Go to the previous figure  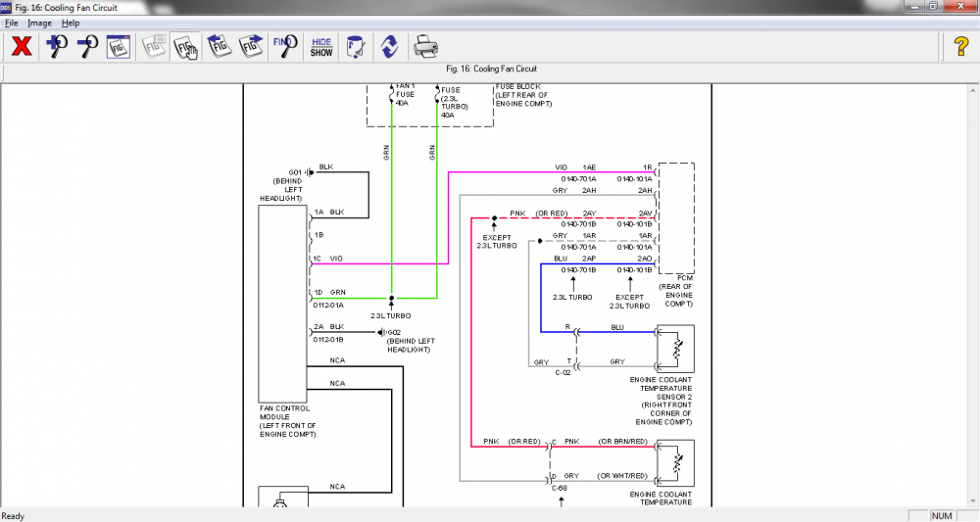coord(219,47)
